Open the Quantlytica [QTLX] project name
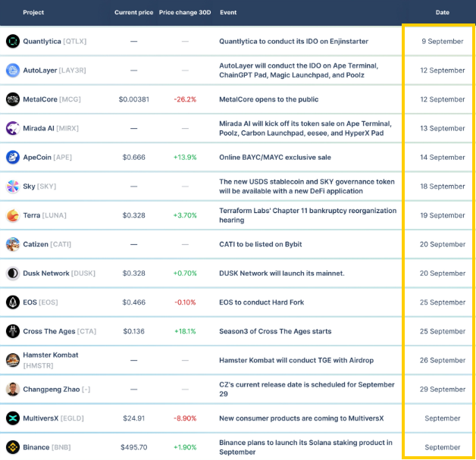 [x=55, y=41]
